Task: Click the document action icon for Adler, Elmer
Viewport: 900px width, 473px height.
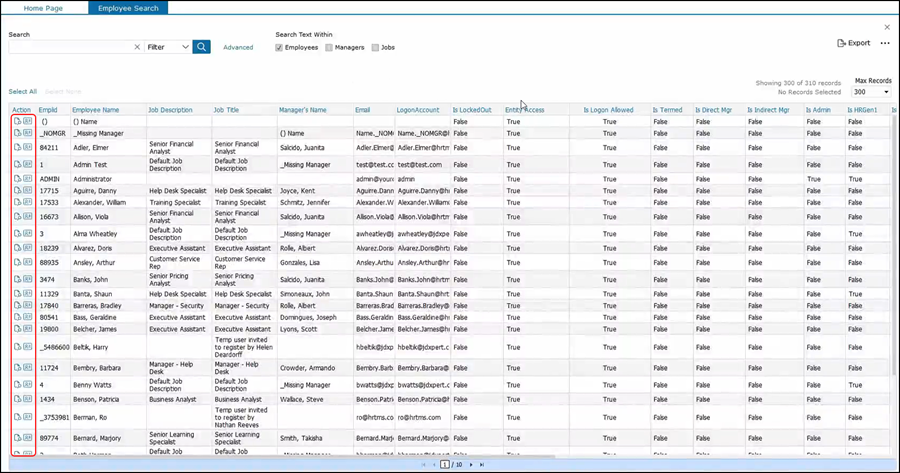Action: pyautogui.click(x=17, y=146)
